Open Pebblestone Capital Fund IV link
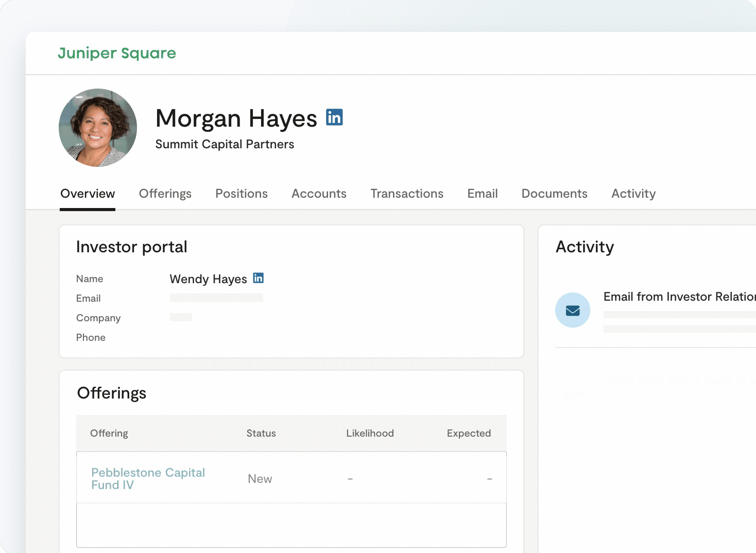Screen dimensions: 756x553 point(148,479)
